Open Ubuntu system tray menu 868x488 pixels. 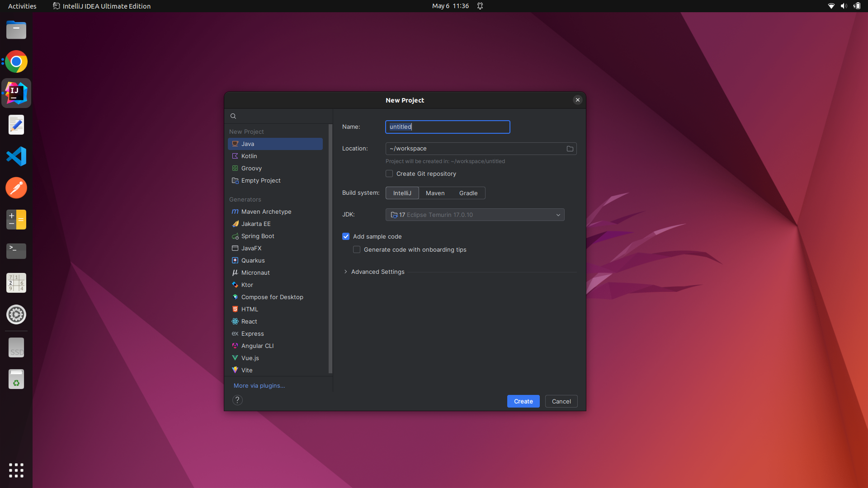click(x=843, y=6)
